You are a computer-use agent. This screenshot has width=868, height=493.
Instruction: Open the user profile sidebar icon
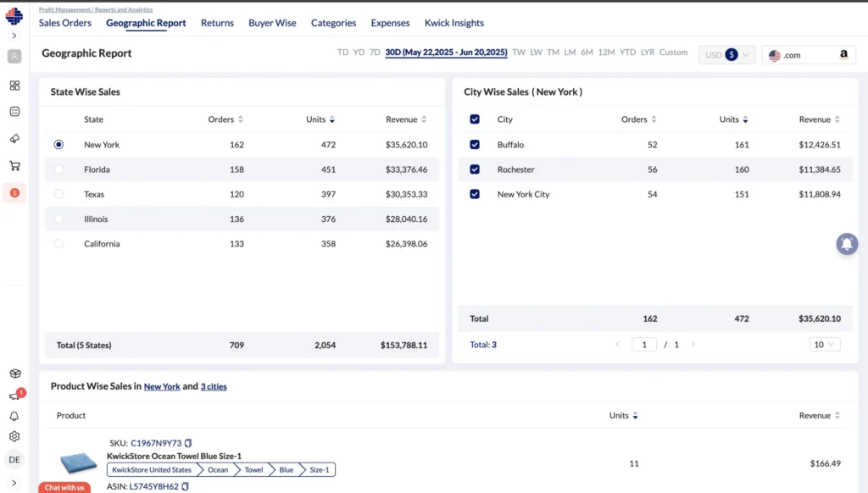(x=15, y=57)
